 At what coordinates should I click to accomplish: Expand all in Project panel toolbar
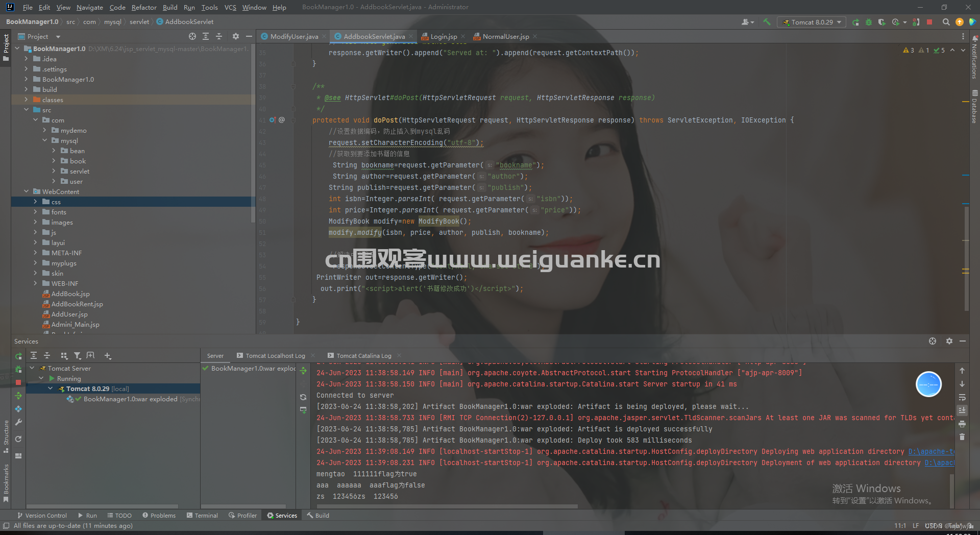206,36
